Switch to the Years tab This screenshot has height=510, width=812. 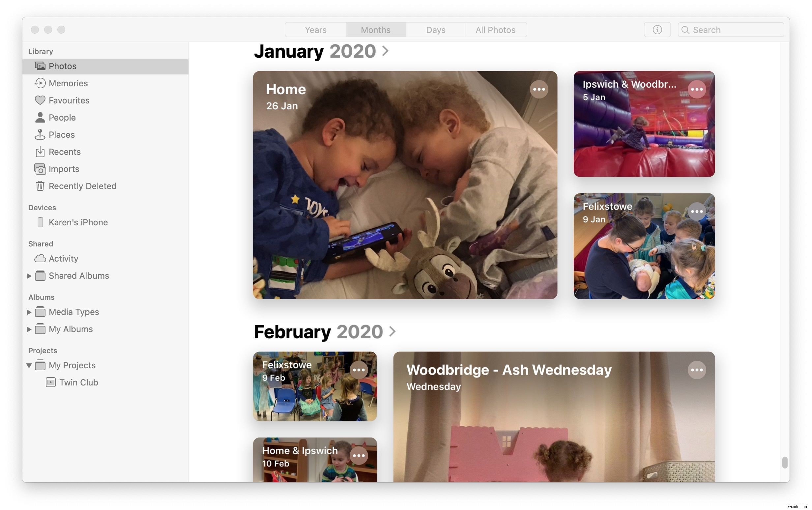(x=315, y=29)
